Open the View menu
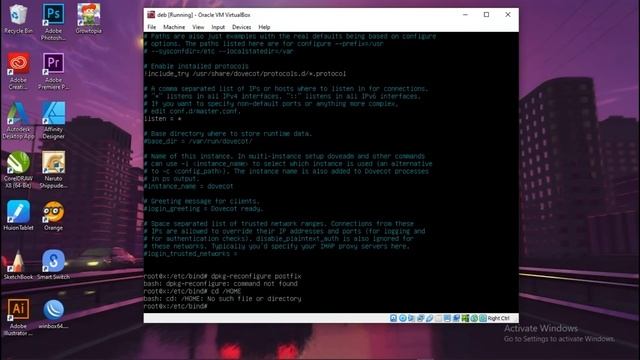 coord(198,27)
